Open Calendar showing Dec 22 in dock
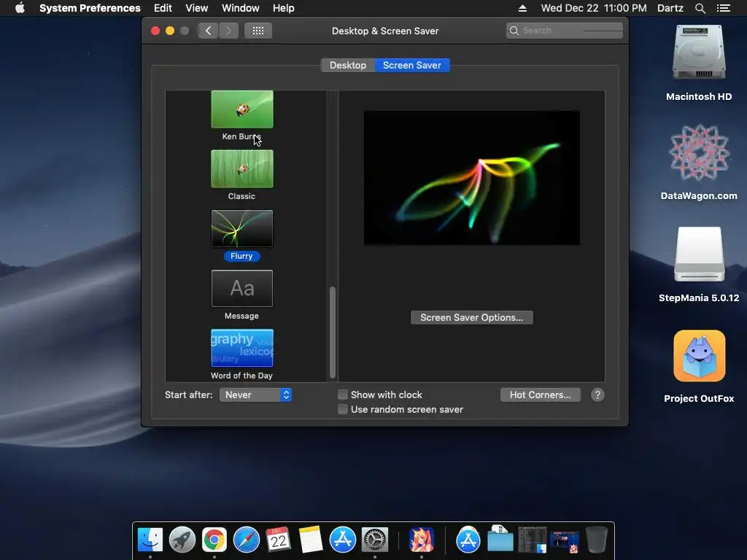This screenshot has width=747, height=560. point(278,540)
